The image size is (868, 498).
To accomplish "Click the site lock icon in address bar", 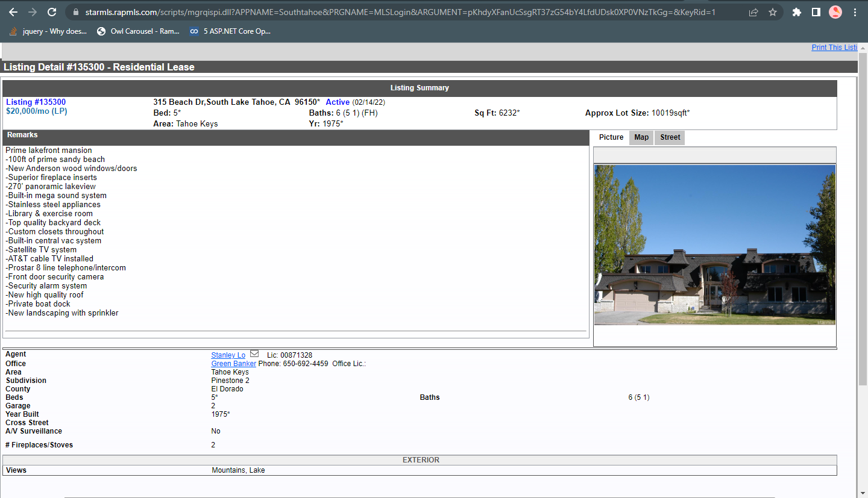I will (75, 12).
